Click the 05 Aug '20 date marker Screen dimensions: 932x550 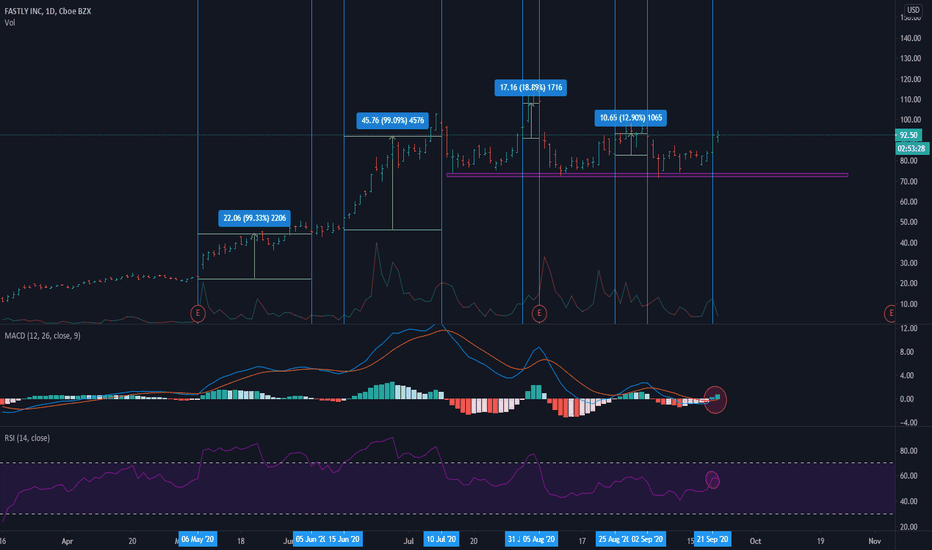point(539,539)
